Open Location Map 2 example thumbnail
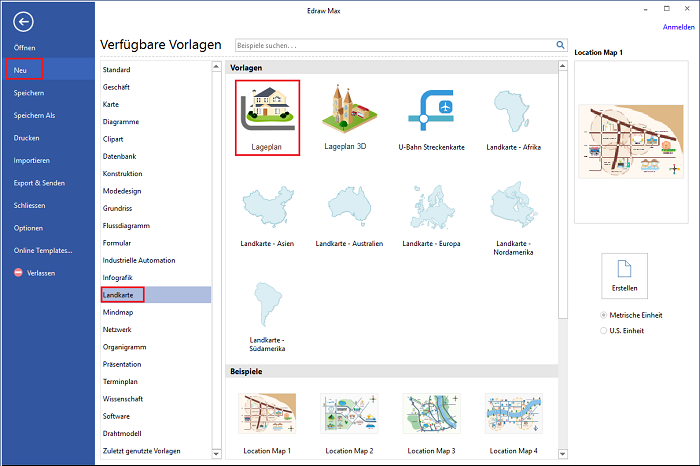The image size is (700, 466). pos(349,413)
